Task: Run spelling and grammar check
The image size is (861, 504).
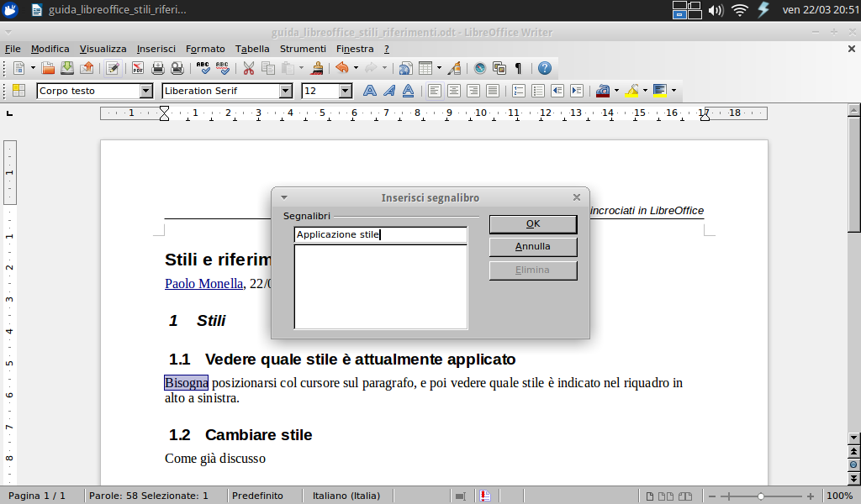Action: click(x=203, y=68)
